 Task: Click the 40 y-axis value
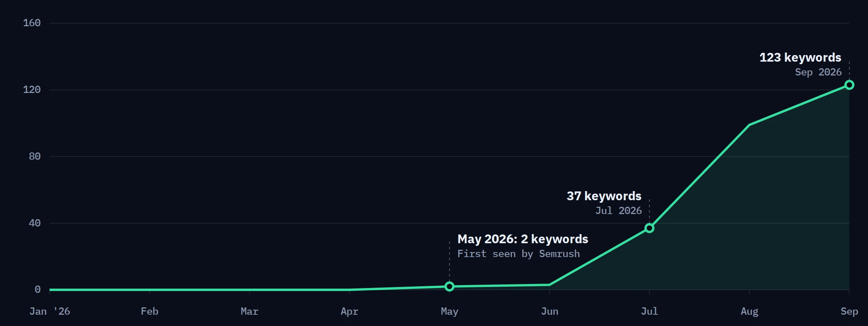click(x=35, y=223)
